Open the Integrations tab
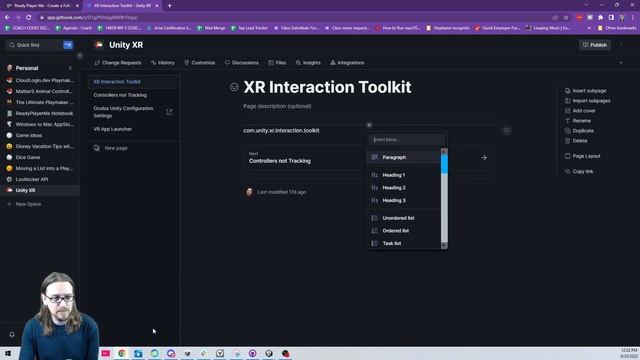This screenshot has width=640, height=360. (347, 63)
